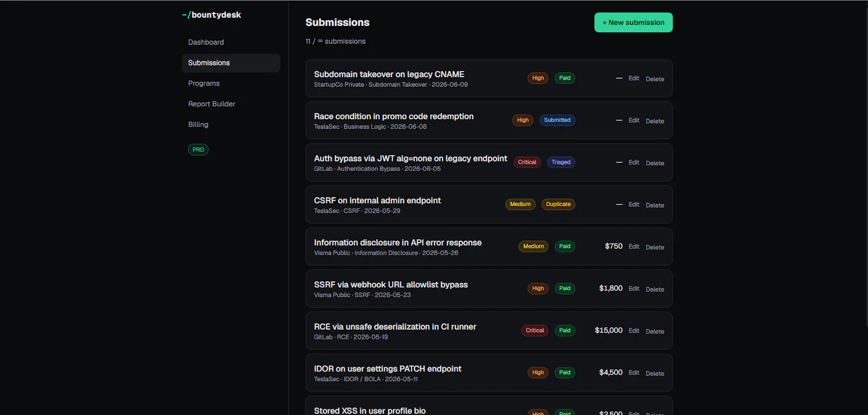This screenshot has width=868, height=415.
Task: Open IDOR on user settings PATCH endpoint
Action: pos(387,369)
